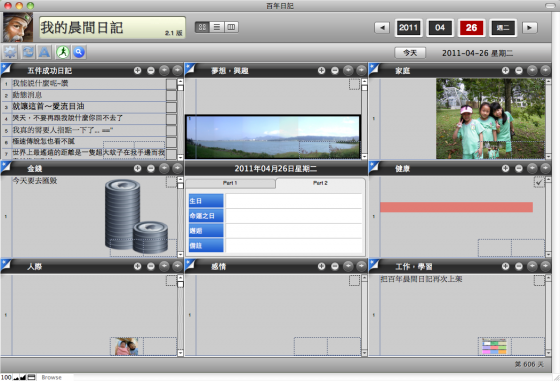The height and width of the screenshot is (381, 560).
Task: Click the 命運之日 label button
Action: (x=206, y=216)
